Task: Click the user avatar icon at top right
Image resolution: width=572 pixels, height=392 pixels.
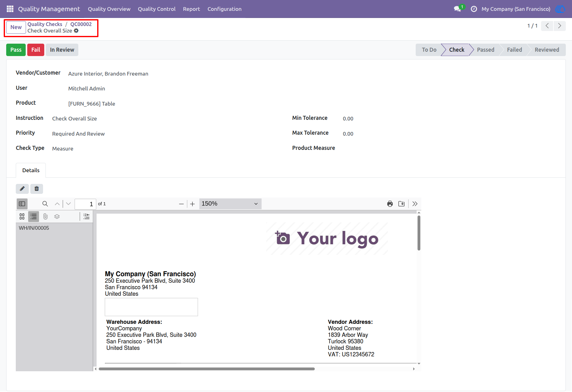Action: tap(560, 9)
